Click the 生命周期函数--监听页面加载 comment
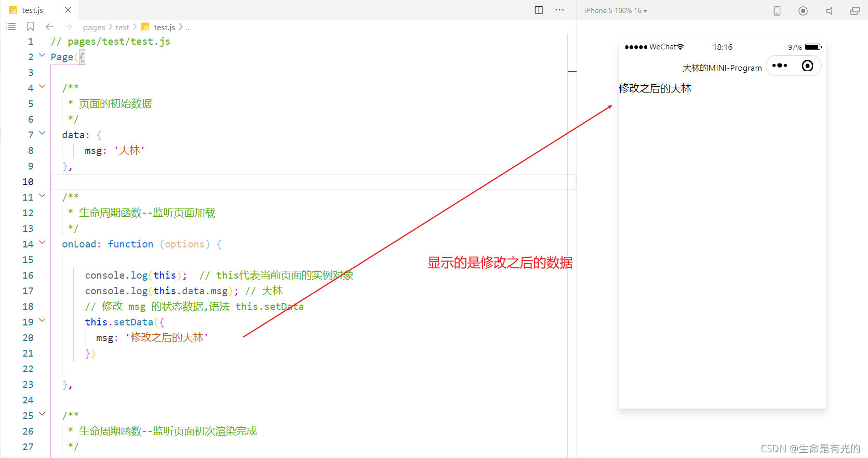 point(147,213)
